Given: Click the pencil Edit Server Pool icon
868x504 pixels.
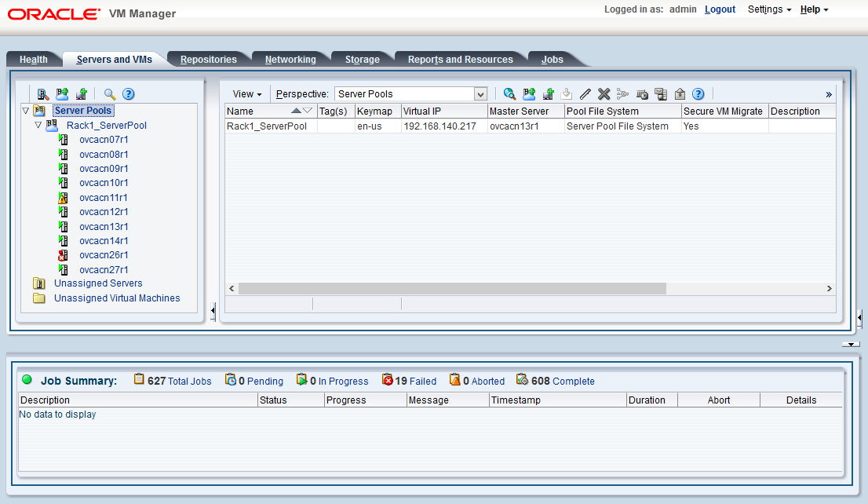Looking at the screenshot, I should point(585,93).
